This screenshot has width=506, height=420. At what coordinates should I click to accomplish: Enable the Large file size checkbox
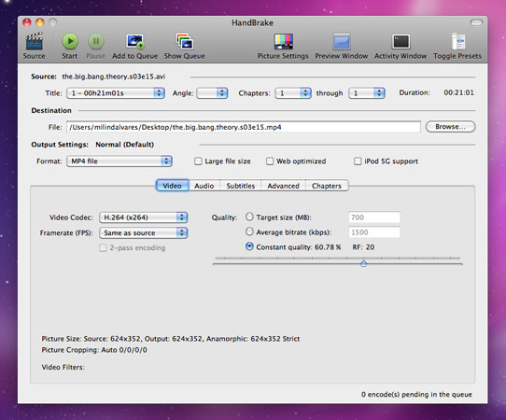point(198,161)
